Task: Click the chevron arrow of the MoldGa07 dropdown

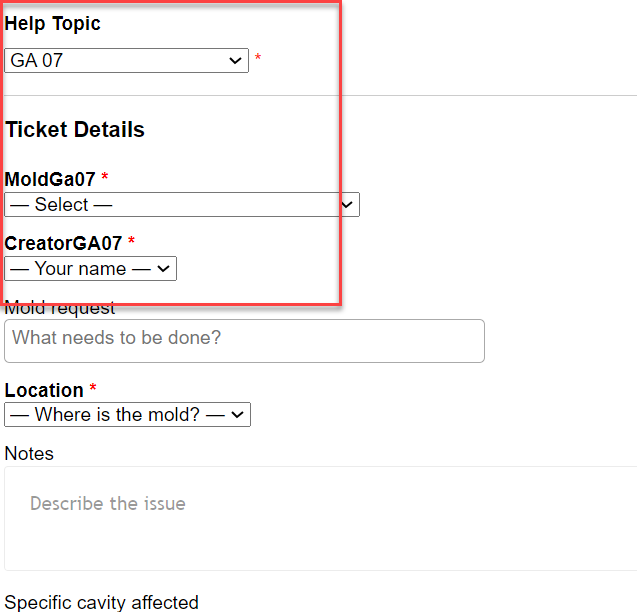Action: [x=348, y=205]
